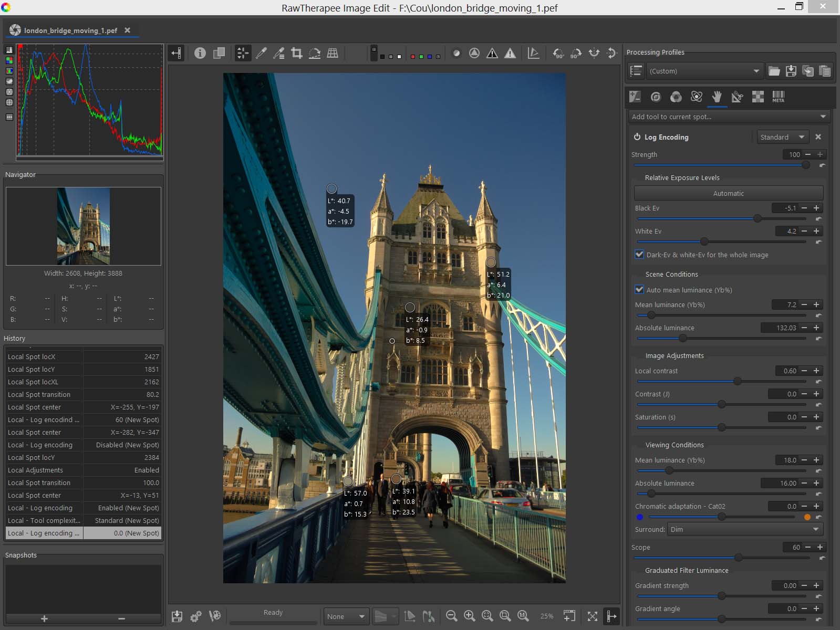This screenshot has width=840, height=630.
Task: Click the zoom in magnifier icon
Action: [x=469, y=616]
